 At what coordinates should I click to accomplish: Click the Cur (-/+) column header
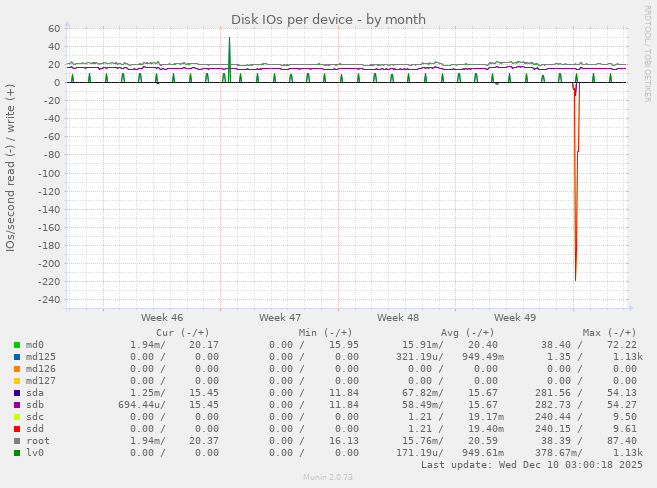[x=183, y=333]
